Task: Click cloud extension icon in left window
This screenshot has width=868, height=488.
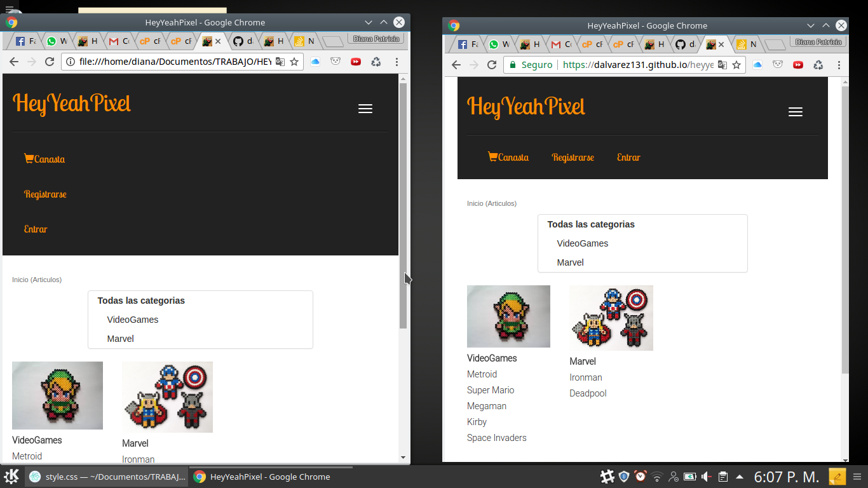Action: point(315,62)
